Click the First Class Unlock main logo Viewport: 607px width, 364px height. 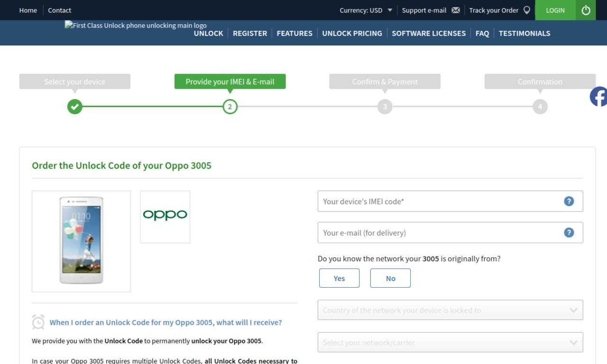136,26
